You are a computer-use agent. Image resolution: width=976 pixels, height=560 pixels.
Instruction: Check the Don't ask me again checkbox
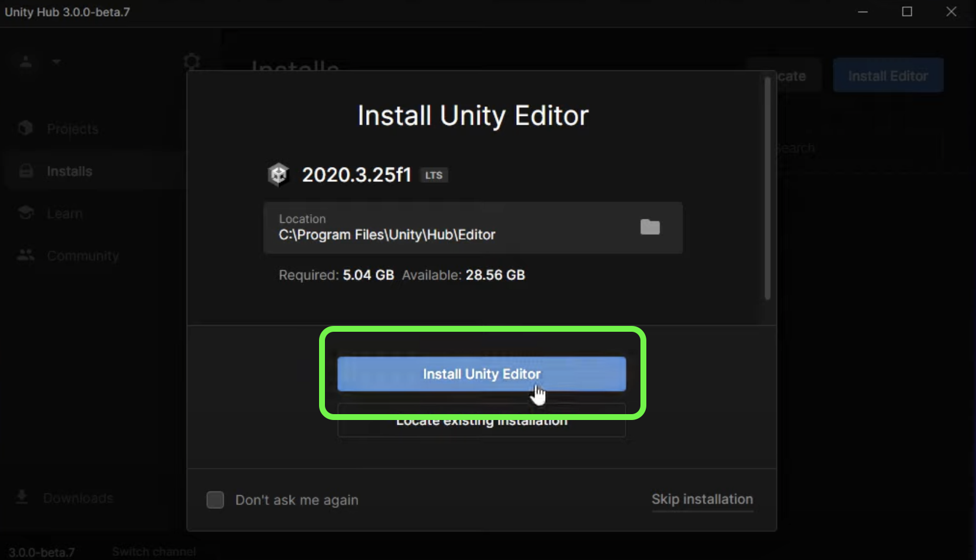(x=215, y=500)
